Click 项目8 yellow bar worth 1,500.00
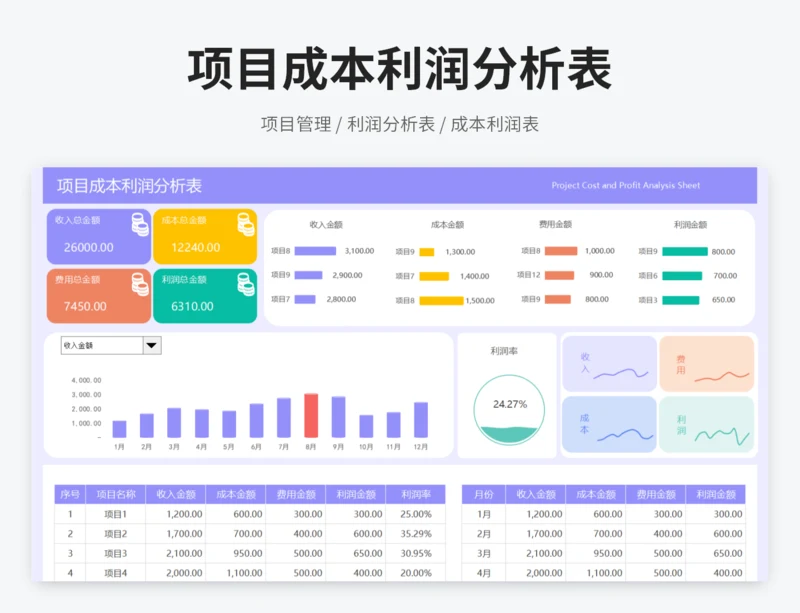This screenshot has width=800, height=613. click(x=441, y=301)
